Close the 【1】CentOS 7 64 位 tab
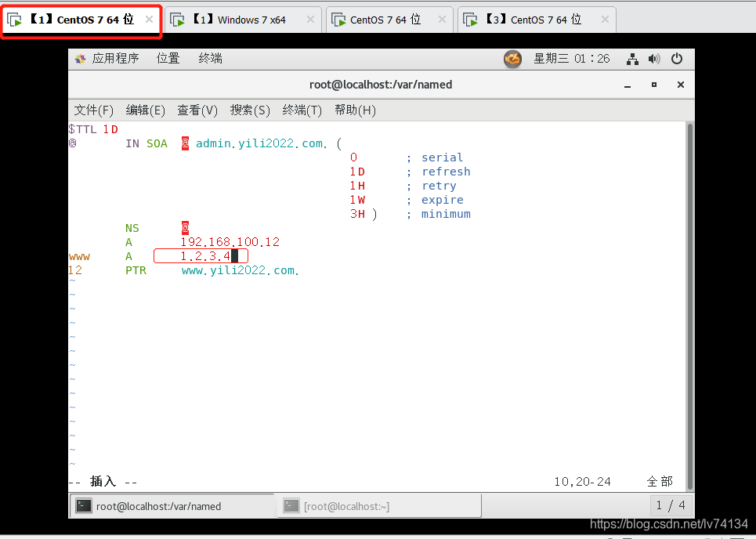This screenshot has height=539, width=756. pyautogui.click(x=150, y=20)
